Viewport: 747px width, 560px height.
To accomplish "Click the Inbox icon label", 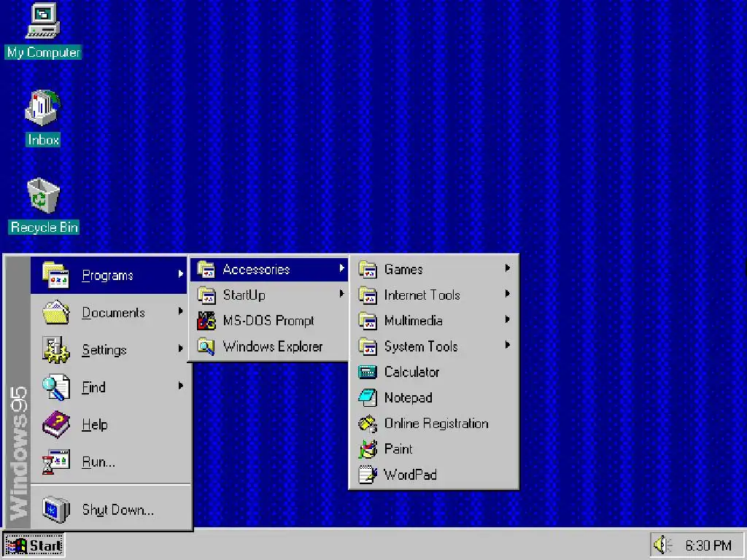I will 43,139.
